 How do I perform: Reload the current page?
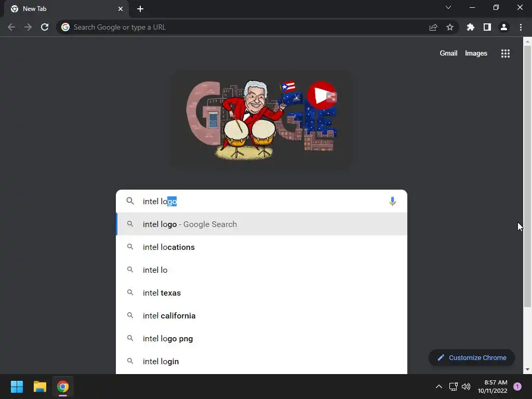(x=45, y=27)
